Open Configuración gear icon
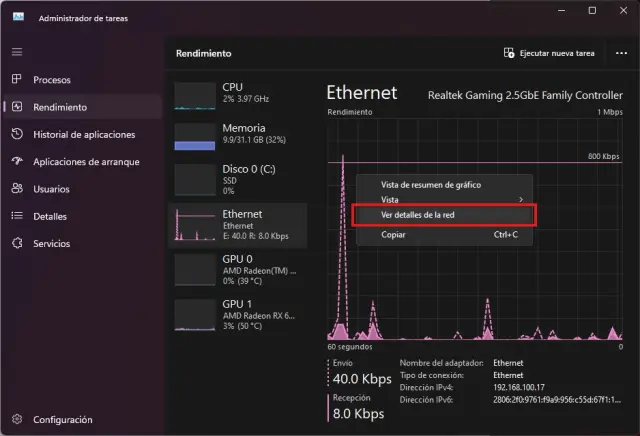This screenshot has width=640, height=436. [17, 420]
